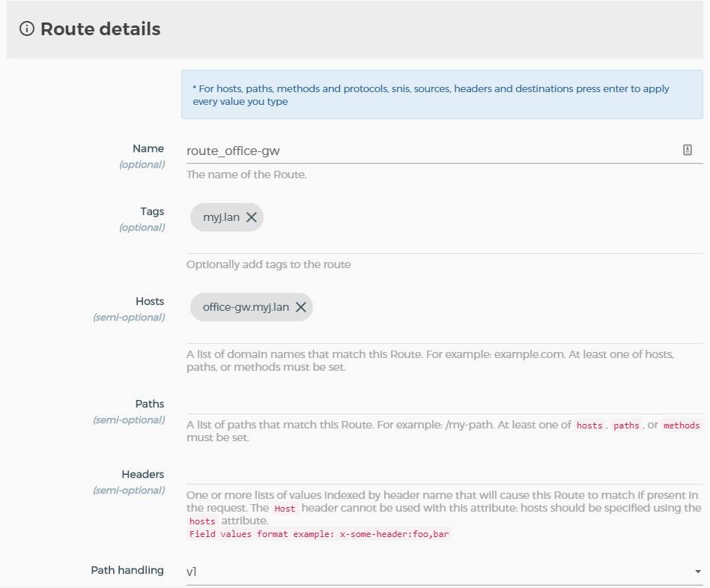
Task: Click the info icon beside Route details
Action: 27,29
